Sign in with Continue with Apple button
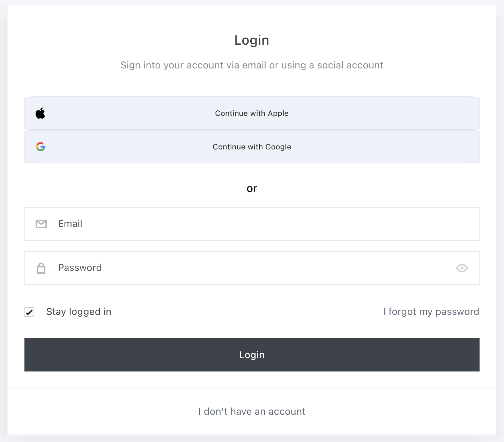The width and height of the screenshot is (504, 442). point(252,113)
